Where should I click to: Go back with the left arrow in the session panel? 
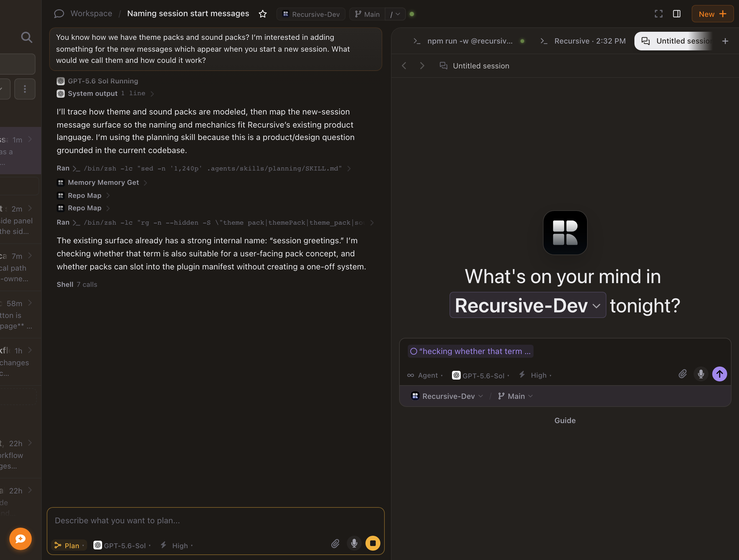pyautogui.click(x=404, y=66)
